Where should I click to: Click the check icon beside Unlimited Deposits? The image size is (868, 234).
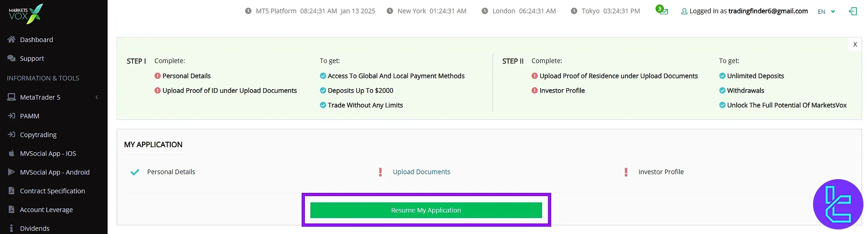722,76
